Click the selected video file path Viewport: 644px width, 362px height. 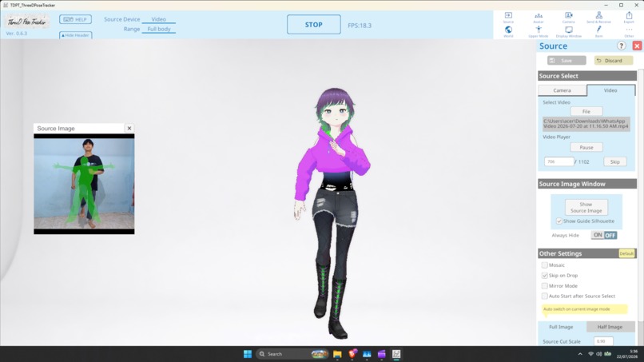(x=586, y=124)
